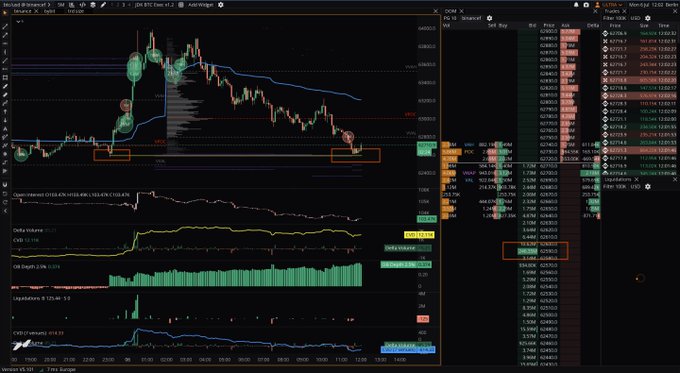Change the 5M timeframe selector
Viewport: 680px width, 373px height.
61,4
